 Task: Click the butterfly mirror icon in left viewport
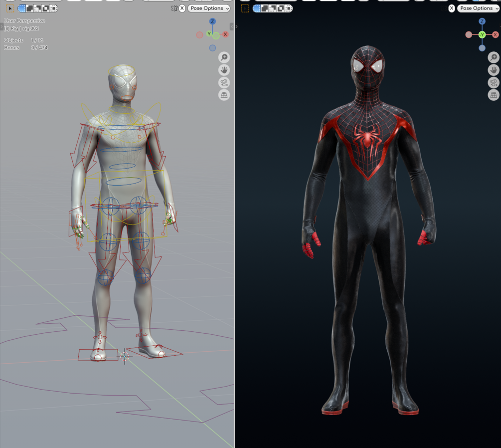pyautogui.click(x=174, y=8)
